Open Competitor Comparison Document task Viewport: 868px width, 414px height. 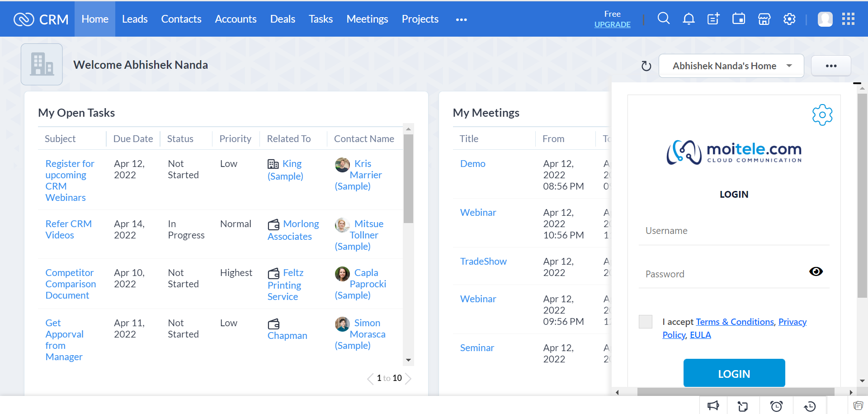tap(71, 284)
